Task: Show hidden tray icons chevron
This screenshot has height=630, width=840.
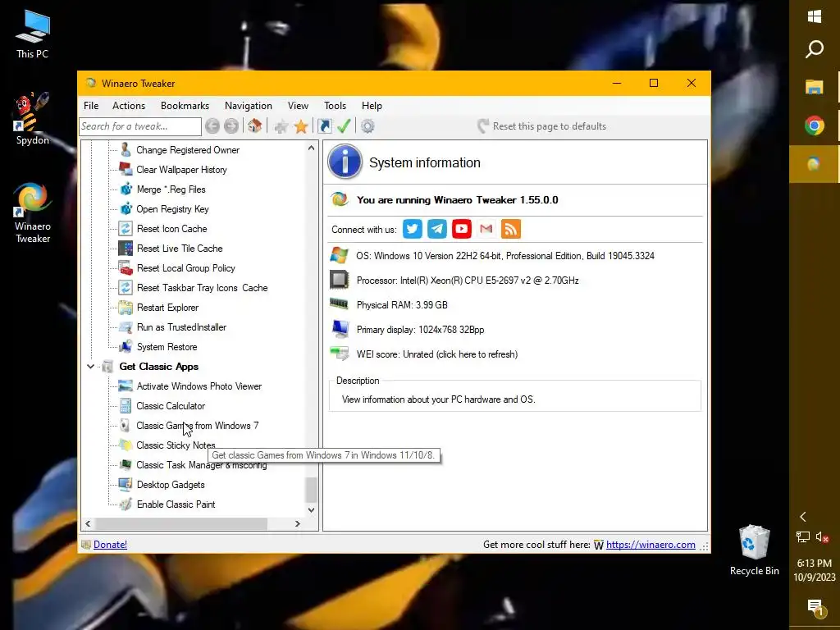Action: pyautogui.click(x=803, y=517)
